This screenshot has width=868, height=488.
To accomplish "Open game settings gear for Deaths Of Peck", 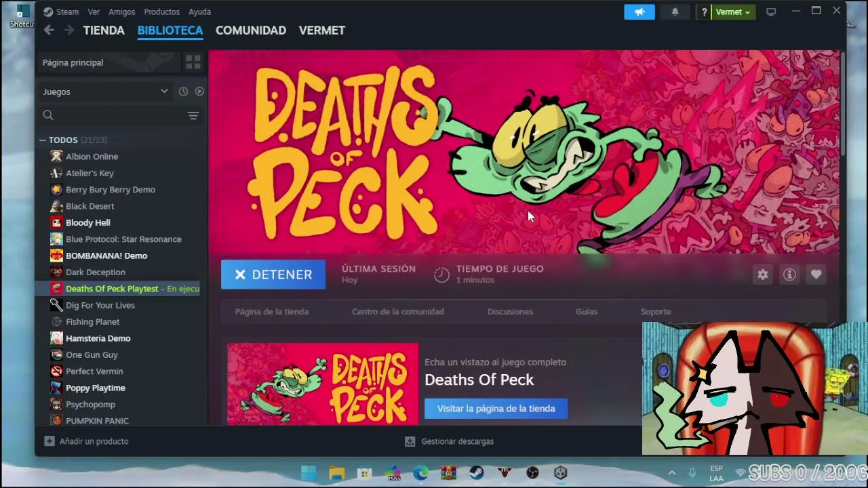I will click(x=763, y=274).
